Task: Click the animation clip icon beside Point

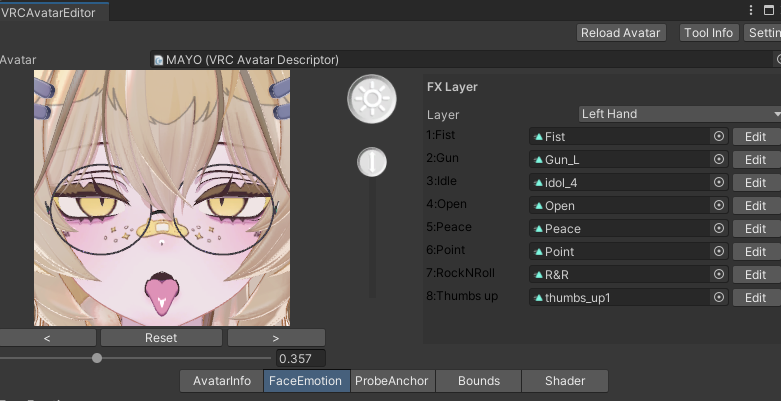Action: 538,251
